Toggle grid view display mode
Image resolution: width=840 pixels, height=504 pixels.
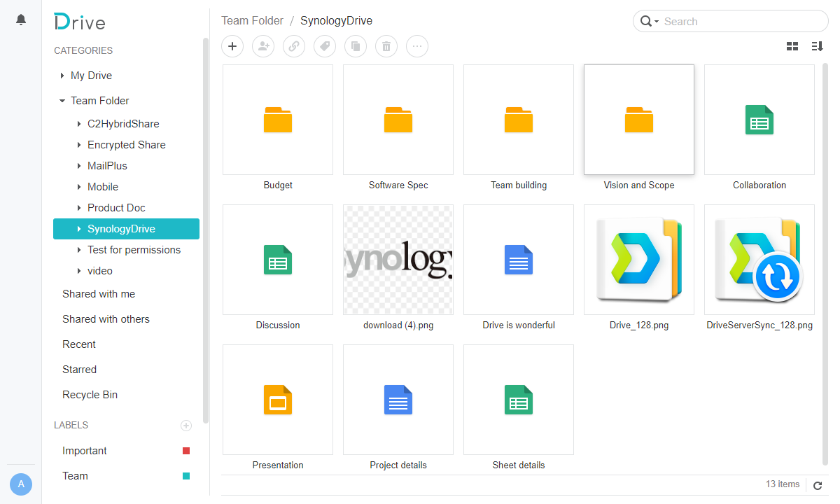click(x=792, y=45)
